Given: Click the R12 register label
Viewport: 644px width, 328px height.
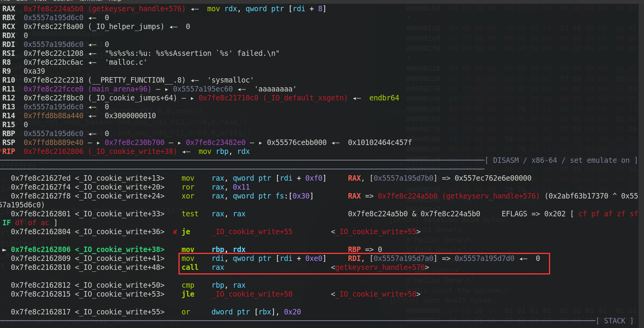Looking at the screenshot, I should point(9,98).
